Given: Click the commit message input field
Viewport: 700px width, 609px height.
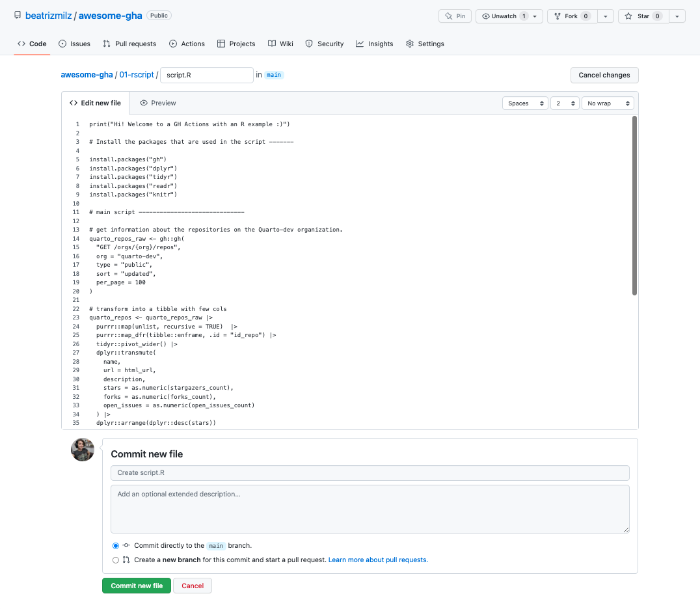Looking at the screenshot, I should click(370, 472).
